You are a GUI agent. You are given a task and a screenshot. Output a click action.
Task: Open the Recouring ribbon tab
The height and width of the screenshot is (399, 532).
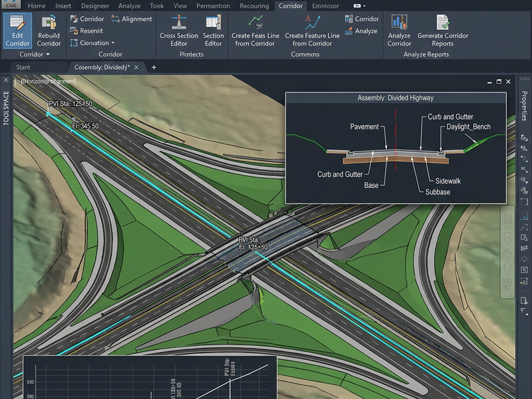254,6
